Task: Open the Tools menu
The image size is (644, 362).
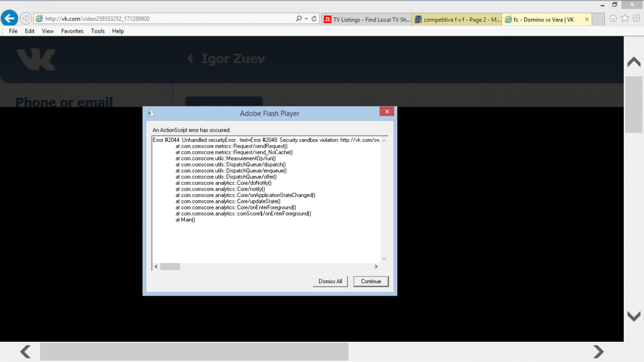Action: point(98,31)
